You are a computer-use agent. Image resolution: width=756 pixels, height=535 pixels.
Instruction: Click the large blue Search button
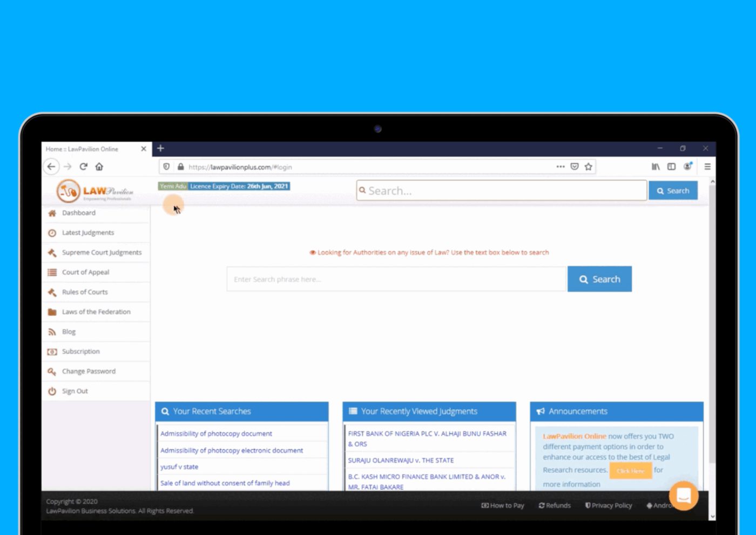point(599,279)
